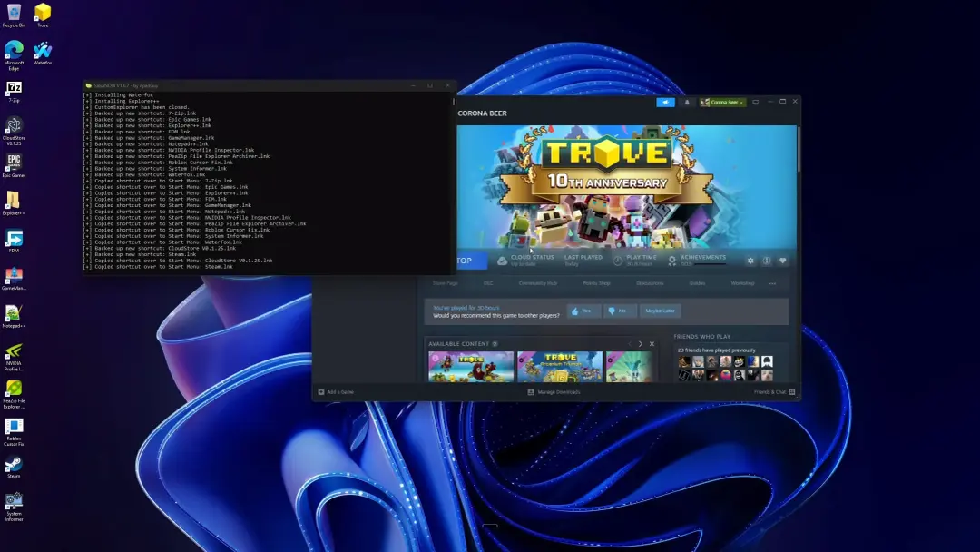Open Roblox Cursor Fix desktop shortcut
Viewport: 980px width, 552px height.
pos(14,432)
